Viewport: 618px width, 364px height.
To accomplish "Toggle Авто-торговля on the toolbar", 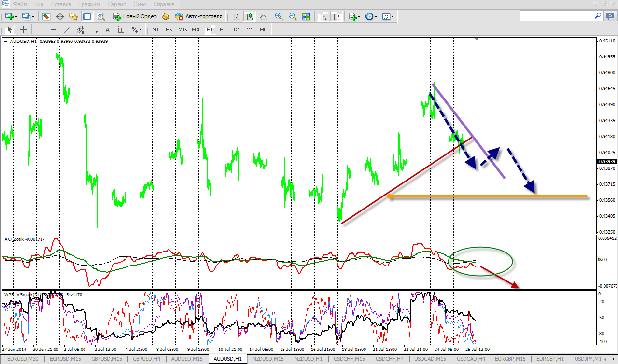I will point(198,16).
